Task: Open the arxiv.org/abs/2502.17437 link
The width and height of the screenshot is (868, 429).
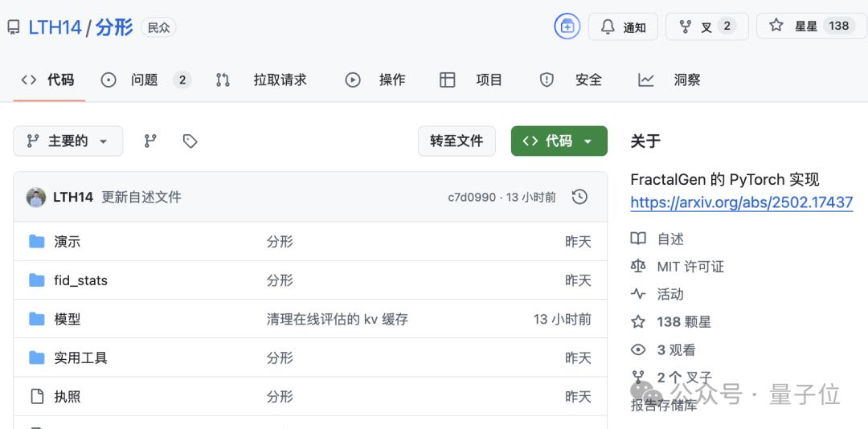Action: (741, 202)
